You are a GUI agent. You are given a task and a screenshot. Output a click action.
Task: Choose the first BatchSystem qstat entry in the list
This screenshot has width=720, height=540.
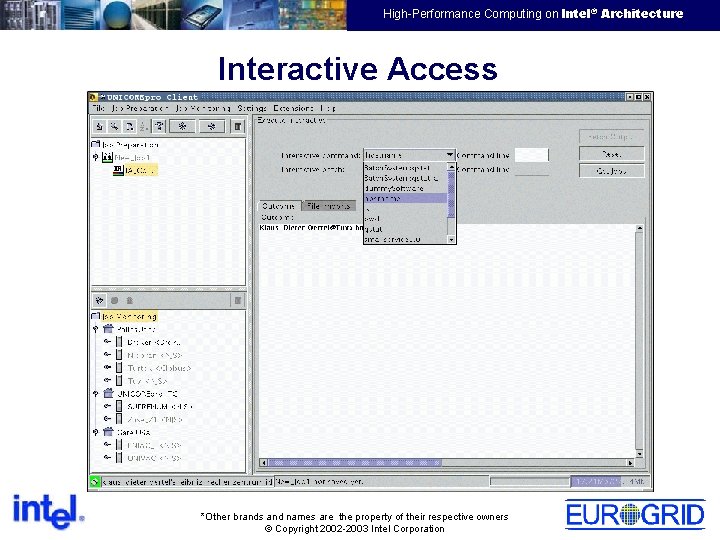pos(405,168)
